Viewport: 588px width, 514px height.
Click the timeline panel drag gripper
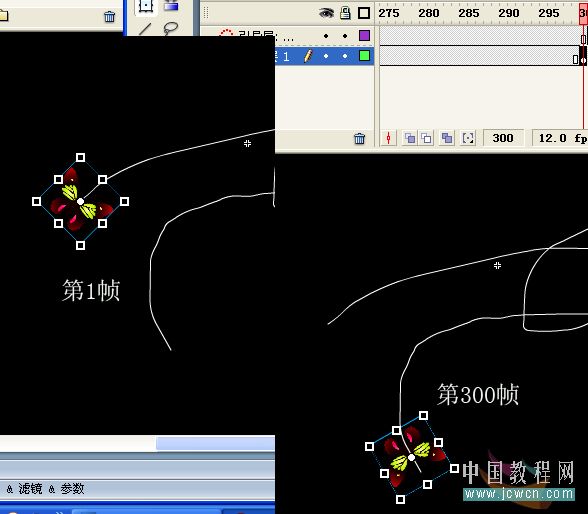click(x=206, y=13)
